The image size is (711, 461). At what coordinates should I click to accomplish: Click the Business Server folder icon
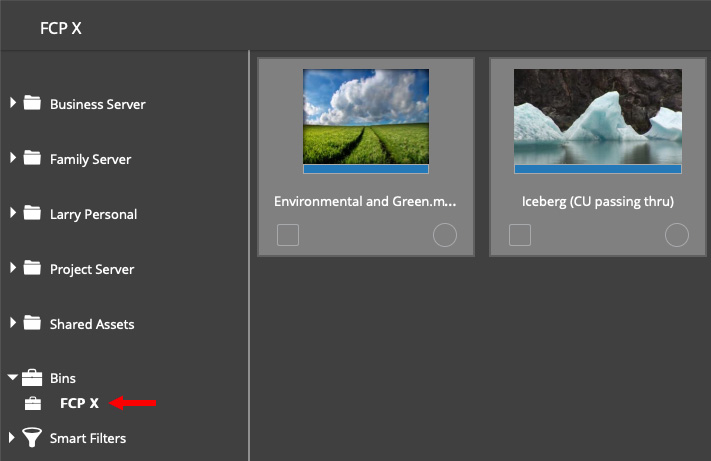point(32,102)
